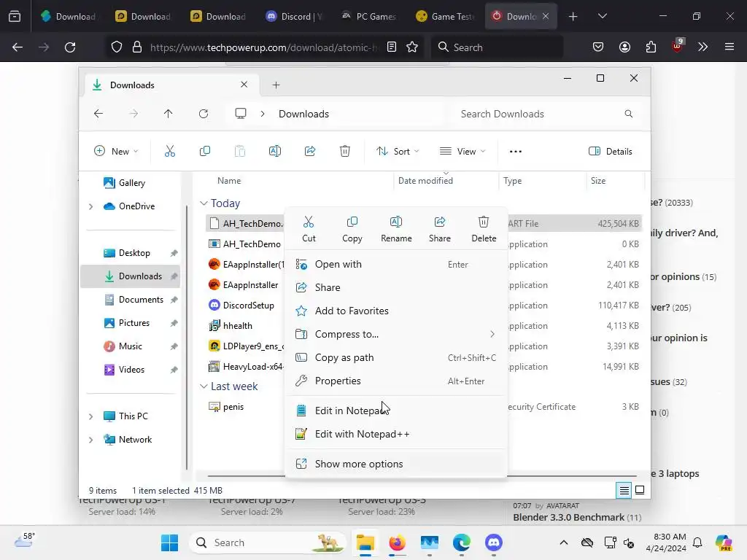Refresh the Downloads folder view
Viewport: 747px width, 560px height.
(204, 113)
